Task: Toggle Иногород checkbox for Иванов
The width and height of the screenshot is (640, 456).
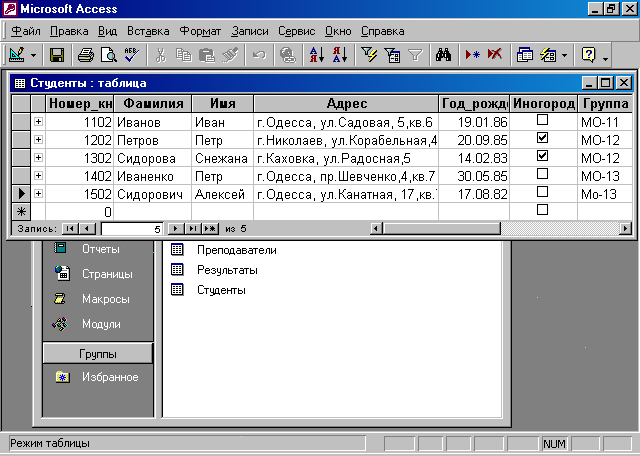Action: pos(542,120)
